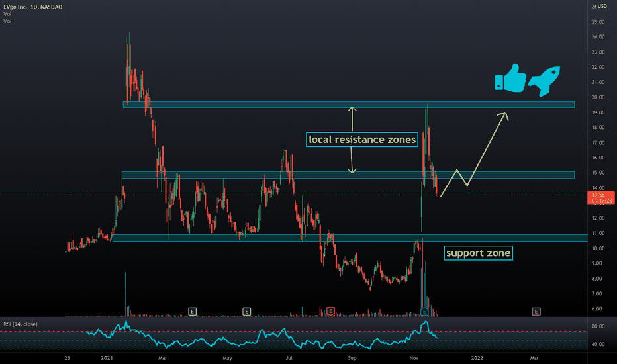Click the red 13.55 current price tag
The image size is (617, 364).
pos(600,197)
